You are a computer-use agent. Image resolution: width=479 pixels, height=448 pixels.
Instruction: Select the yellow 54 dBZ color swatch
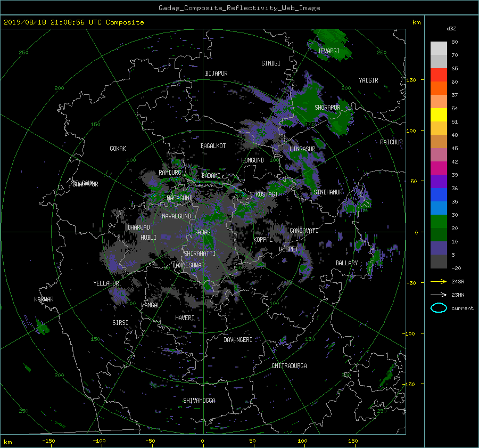point(439,115)
